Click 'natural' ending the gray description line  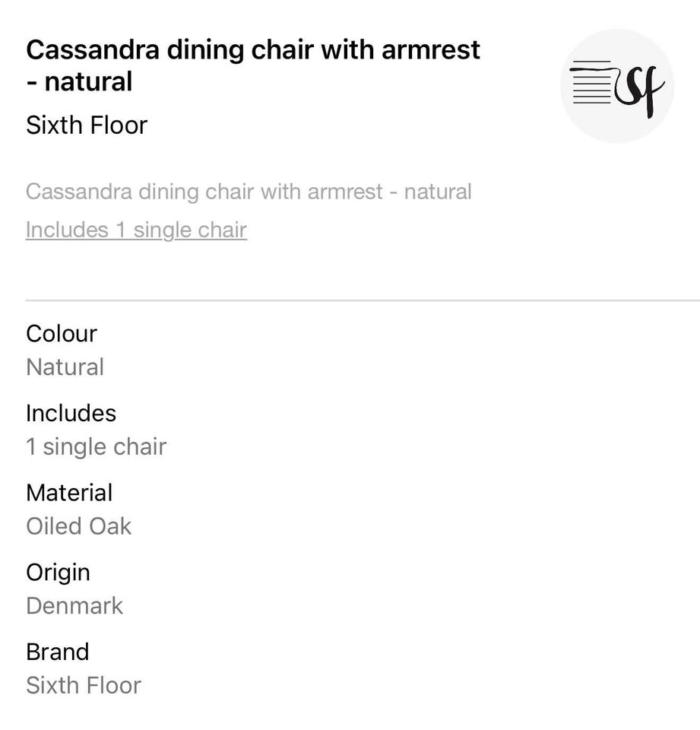438,191
